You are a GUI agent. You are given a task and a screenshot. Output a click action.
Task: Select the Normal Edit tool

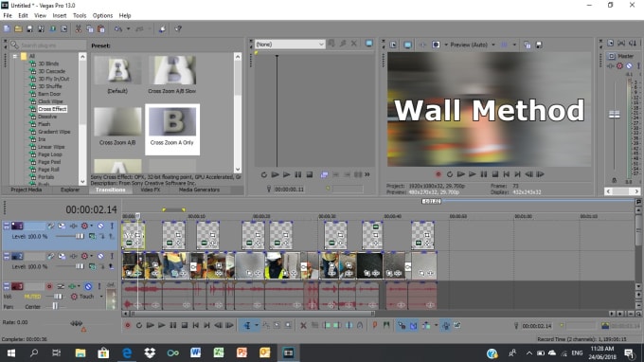coord(247,325)
